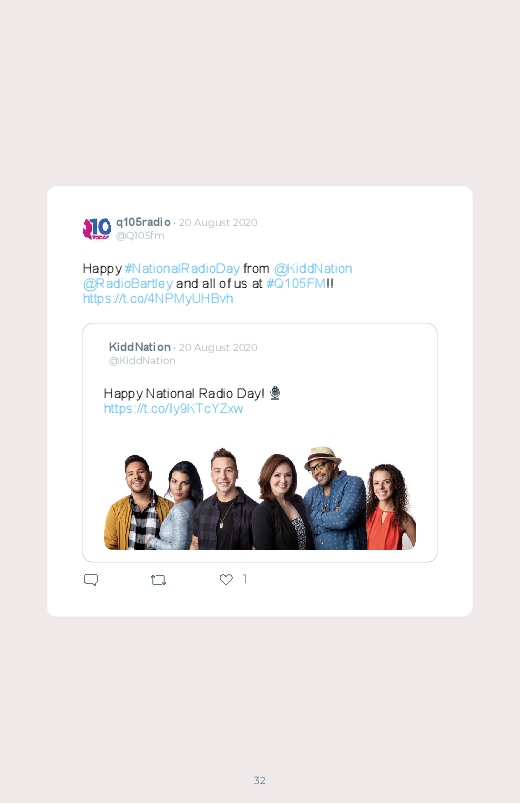Click the KiddNation quoted author name
The height and width of the screenshot is (803, 520).
[x=139, y=347]
